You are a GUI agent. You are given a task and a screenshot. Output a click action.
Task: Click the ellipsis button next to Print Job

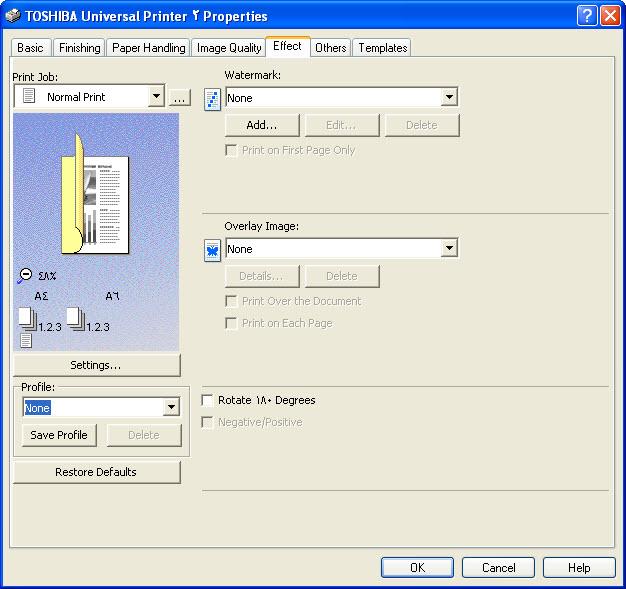pos(180,97)
